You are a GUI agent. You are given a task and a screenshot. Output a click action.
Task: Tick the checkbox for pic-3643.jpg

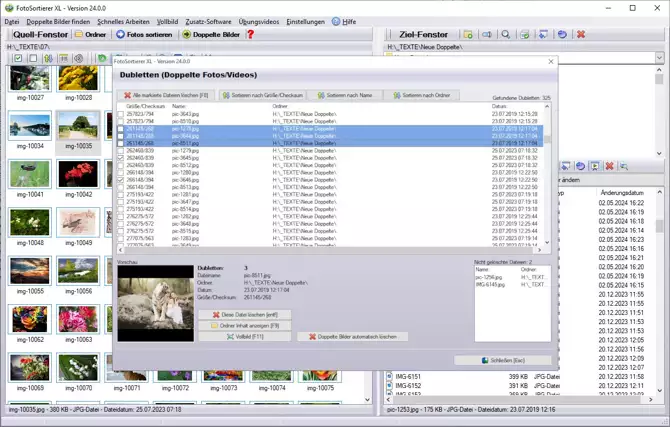(121, 114)
